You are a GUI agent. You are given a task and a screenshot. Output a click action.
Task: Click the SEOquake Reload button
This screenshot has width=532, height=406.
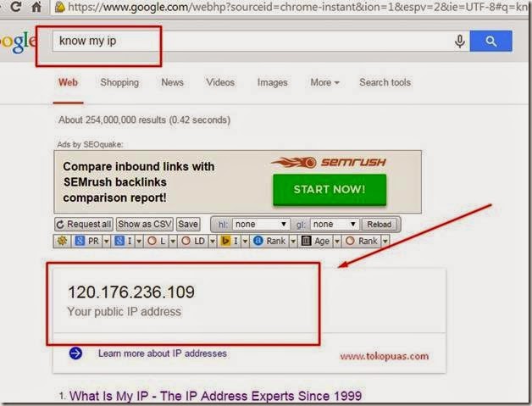379,225
